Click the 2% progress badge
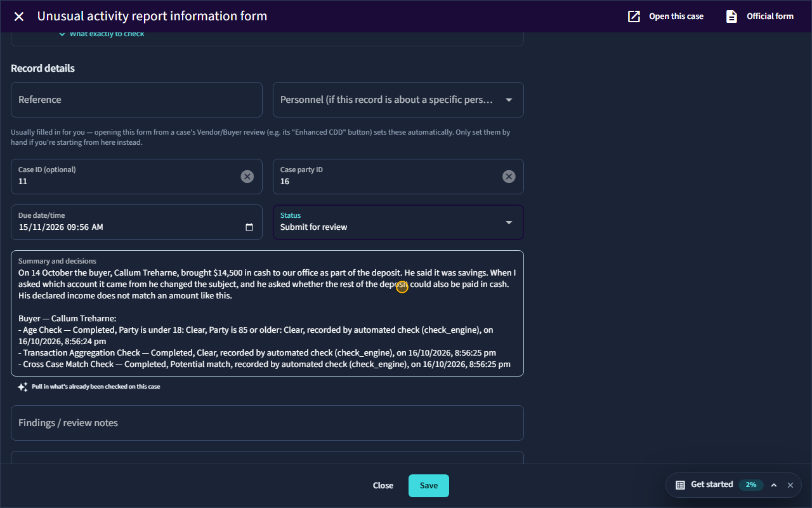The image size is (812, 508). pos(751,485)
